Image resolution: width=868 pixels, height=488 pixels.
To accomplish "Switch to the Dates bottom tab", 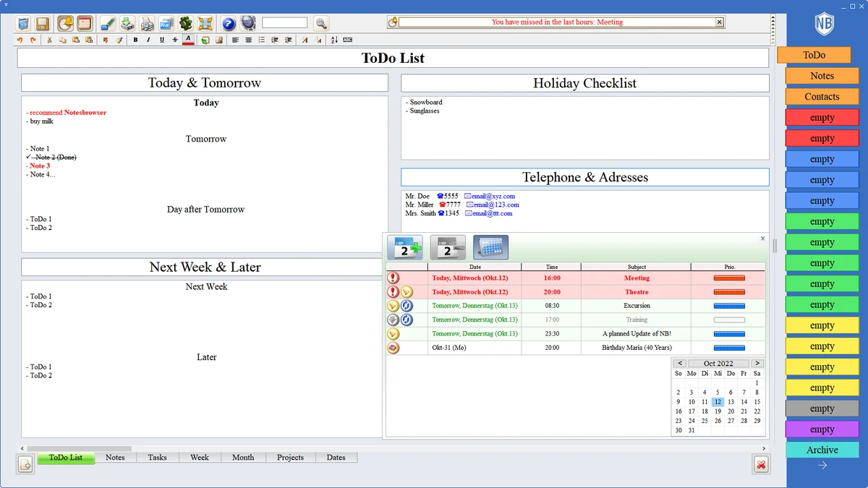I will [336, 458].
